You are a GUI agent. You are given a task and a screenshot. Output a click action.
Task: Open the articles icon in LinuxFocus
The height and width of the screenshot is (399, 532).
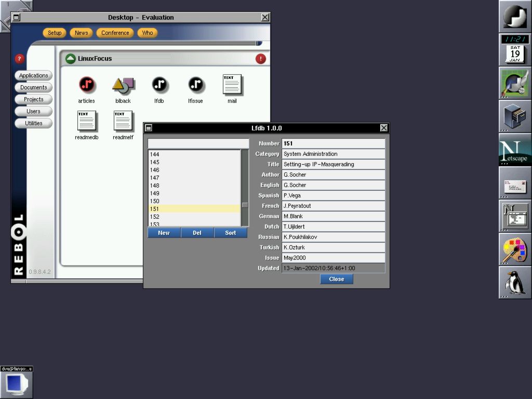point(87,85)
